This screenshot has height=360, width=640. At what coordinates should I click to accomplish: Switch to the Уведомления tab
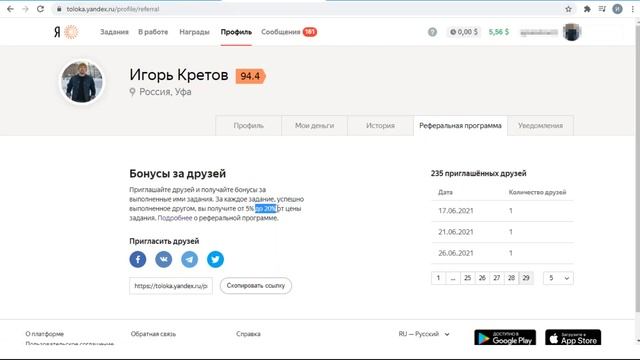coord(540,126)
